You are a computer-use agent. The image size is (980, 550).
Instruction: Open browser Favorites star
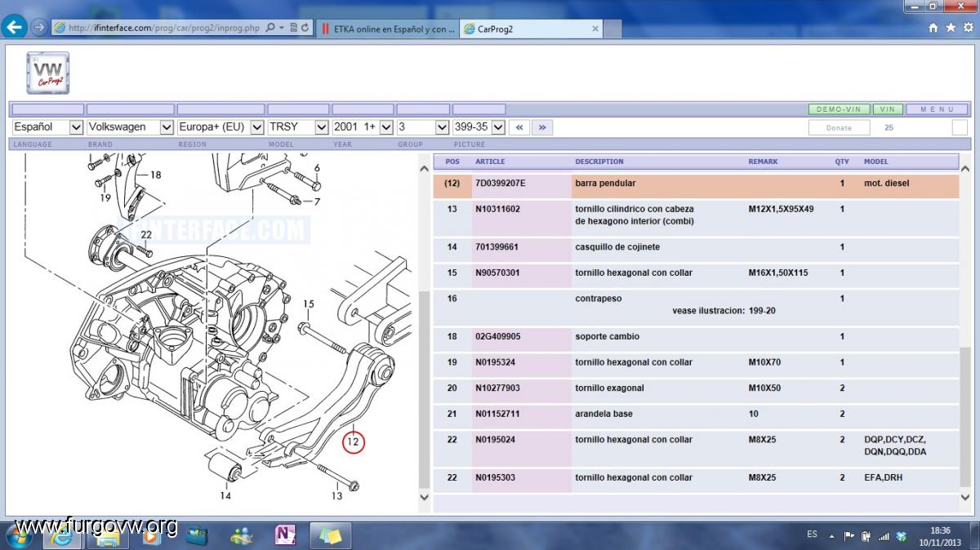tap(950, 28)
